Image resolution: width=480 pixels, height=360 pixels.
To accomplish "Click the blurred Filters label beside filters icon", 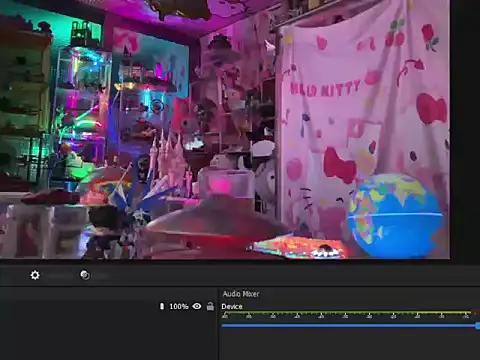I will pos(102,276).
